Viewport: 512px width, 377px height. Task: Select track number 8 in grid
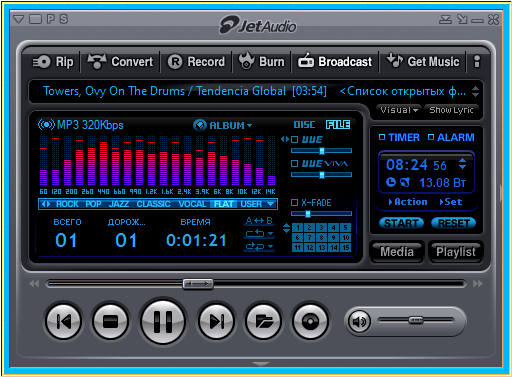(x=321, y=237)
